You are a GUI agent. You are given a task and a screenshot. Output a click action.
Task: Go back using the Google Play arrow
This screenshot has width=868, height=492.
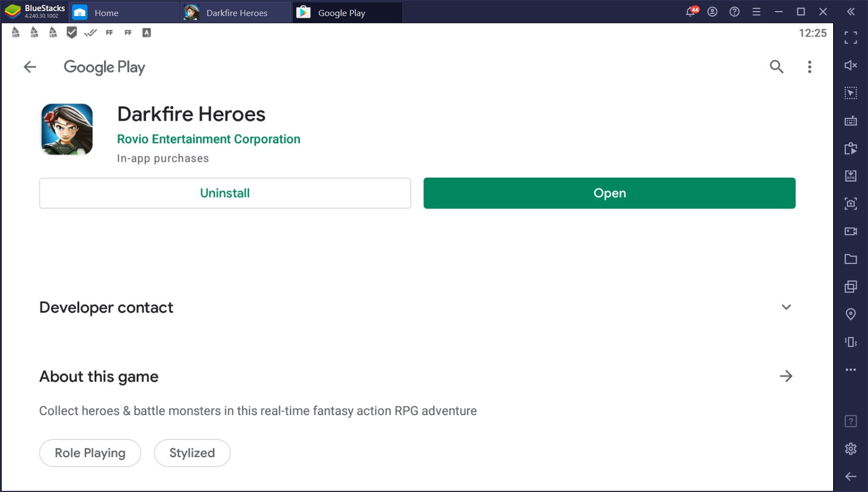tap(30, 67)
